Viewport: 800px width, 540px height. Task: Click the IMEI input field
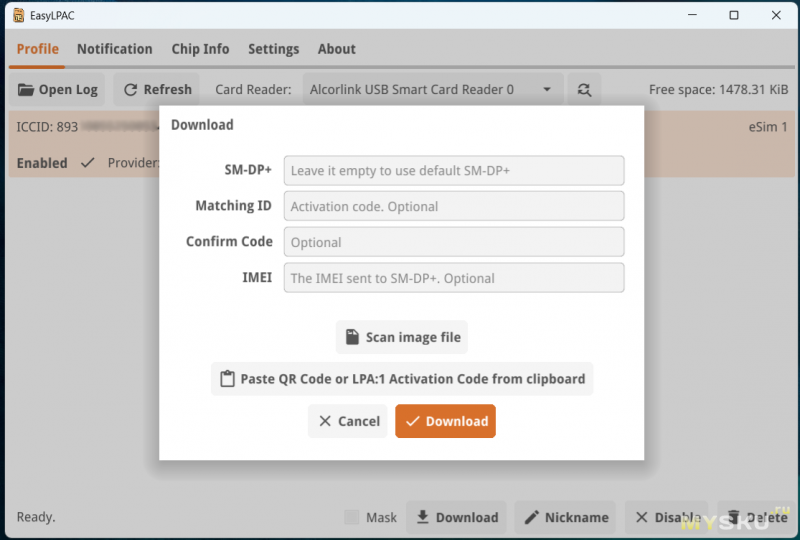click(x=453, y=278)
